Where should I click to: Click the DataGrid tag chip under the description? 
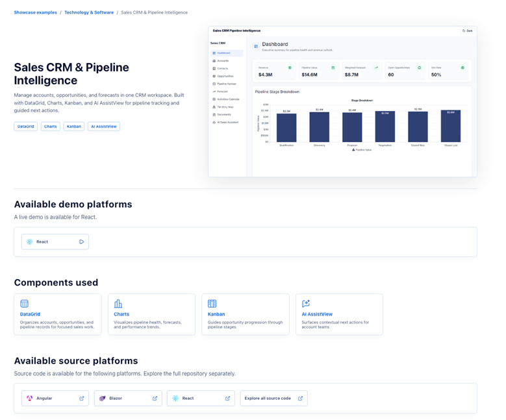(x=25, y=127)
